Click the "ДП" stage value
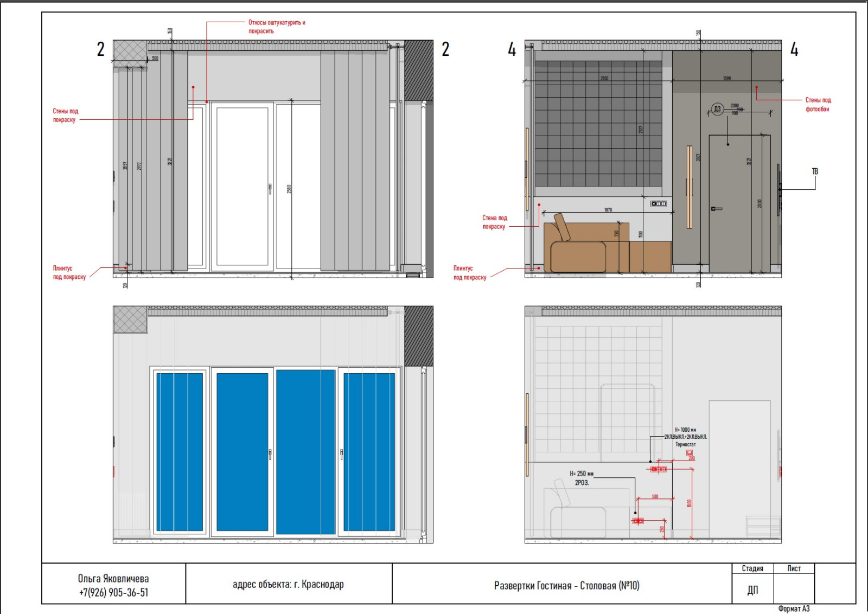The image size is (868, 614). pos(752,590)
